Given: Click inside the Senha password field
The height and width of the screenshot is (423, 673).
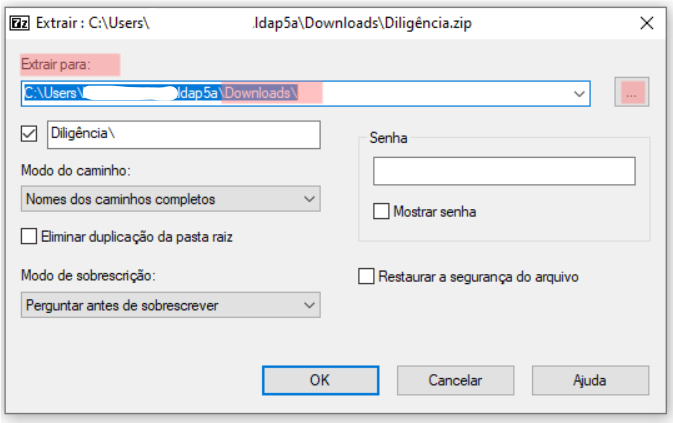Looking at the screenshot, I should coord(504,171).
